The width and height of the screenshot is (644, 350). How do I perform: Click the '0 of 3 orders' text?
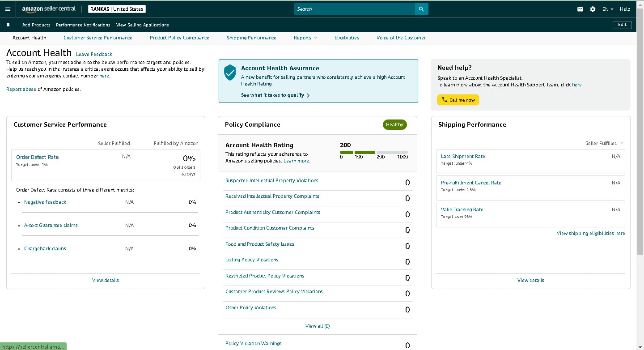coord(184,167)
